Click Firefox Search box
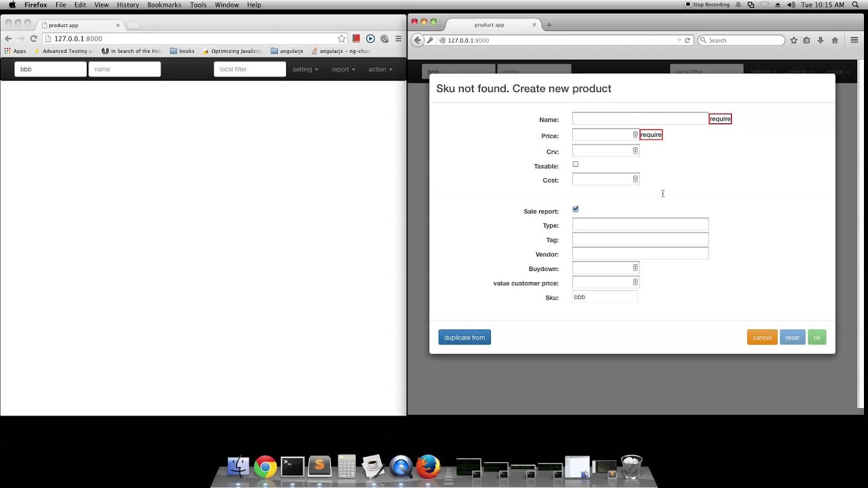The height and width of the screenshot is (488, 868). point(741,40)
